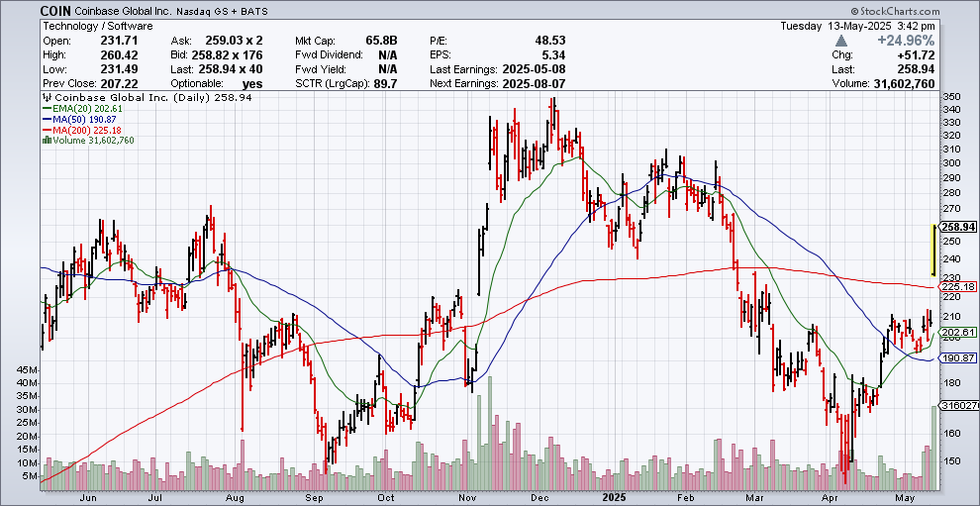Click the blue 190.87 MA(50) axis tag
This screenshot has width=980, height=506.
pyautogui.click(x=959, y=358)
